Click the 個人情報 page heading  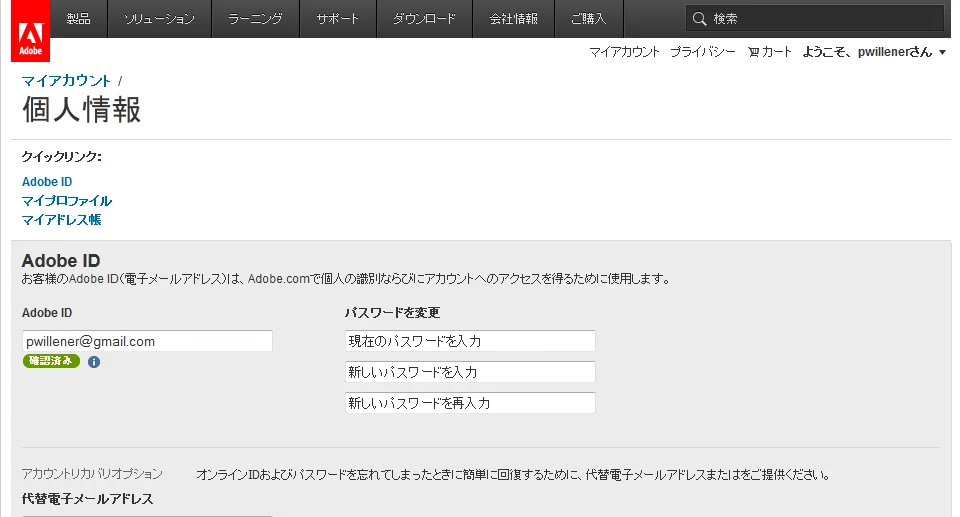pyautogui.click(x=81, y=110)
